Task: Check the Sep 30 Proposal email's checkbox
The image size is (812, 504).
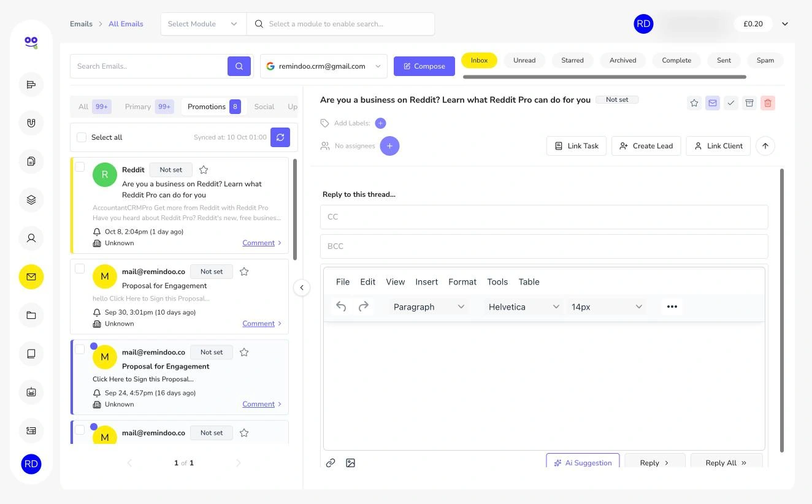Action: [x=80, y=269]
